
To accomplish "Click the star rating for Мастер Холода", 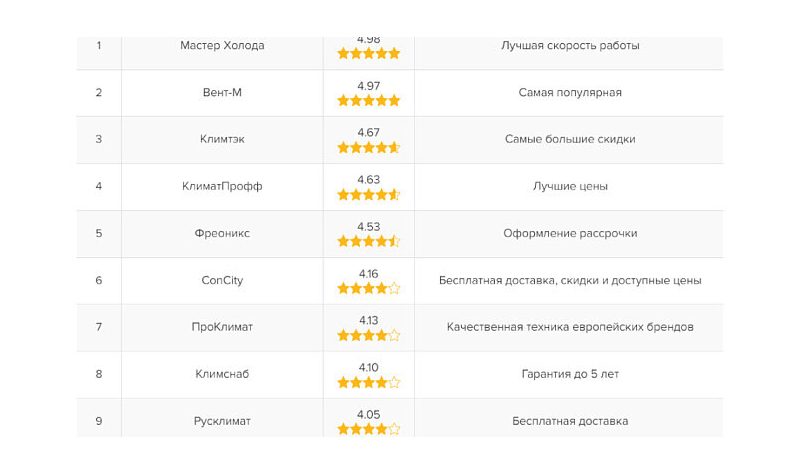I will click(x=368, y=54).
